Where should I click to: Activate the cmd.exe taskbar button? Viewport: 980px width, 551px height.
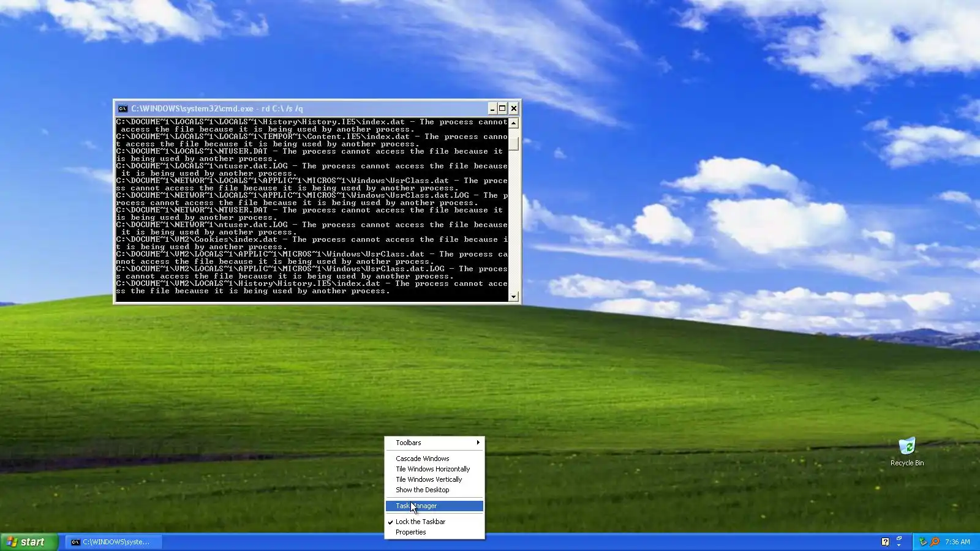click(x=114, y=542)
